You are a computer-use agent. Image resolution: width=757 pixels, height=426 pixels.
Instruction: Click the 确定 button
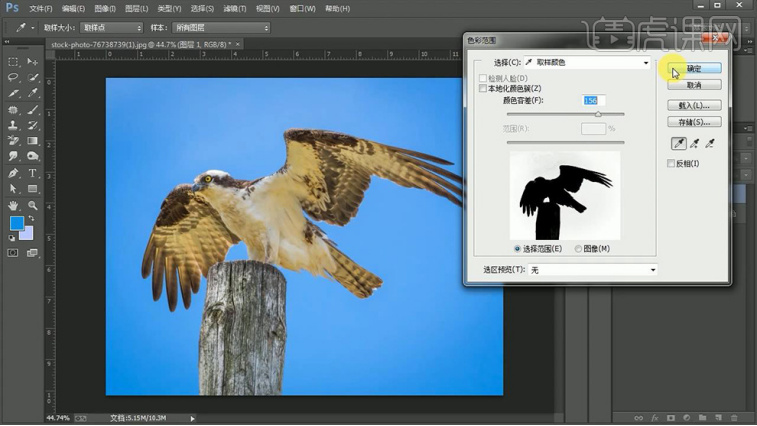coord(694,69)
